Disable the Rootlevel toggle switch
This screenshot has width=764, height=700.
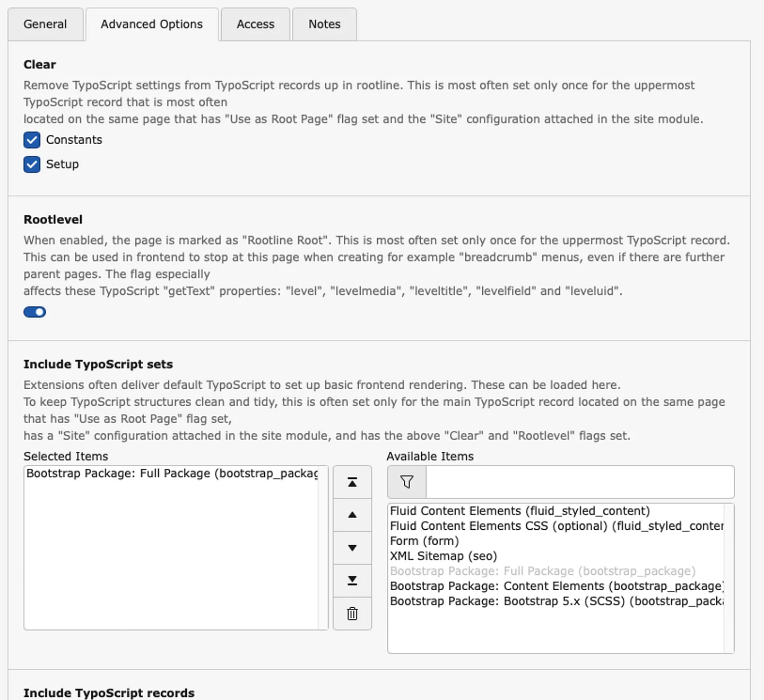coord(35,312)
